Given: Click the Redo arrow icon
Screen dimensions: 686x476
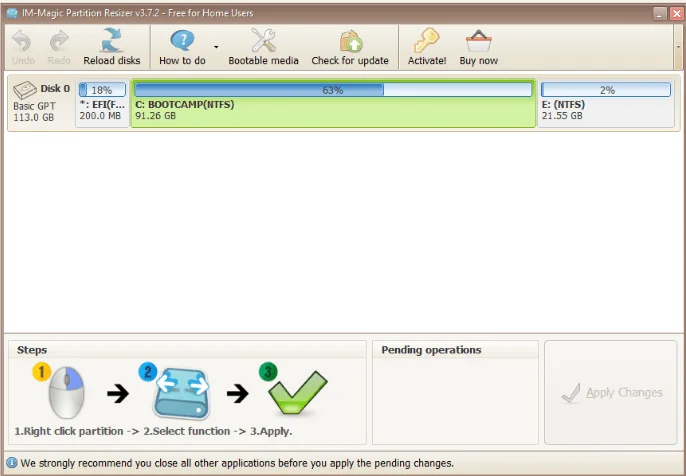Looking at the screenshot, I should (x=59, y=41).
